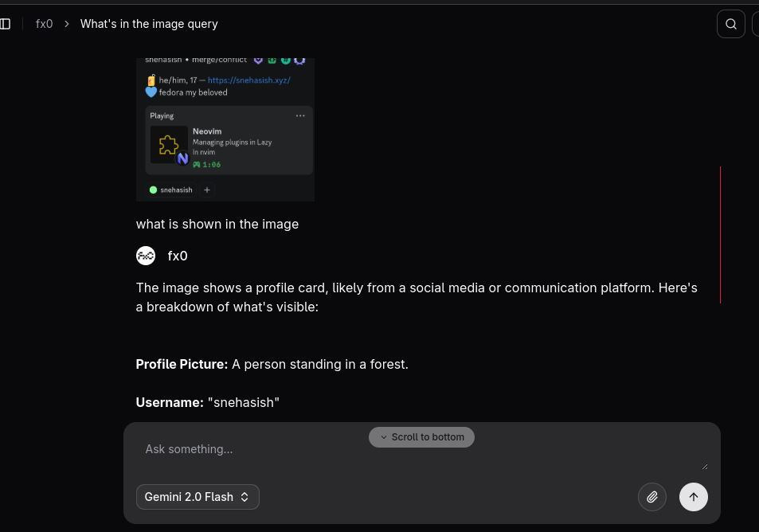Click the Scroll to bottom button

(x=421, y=437)
